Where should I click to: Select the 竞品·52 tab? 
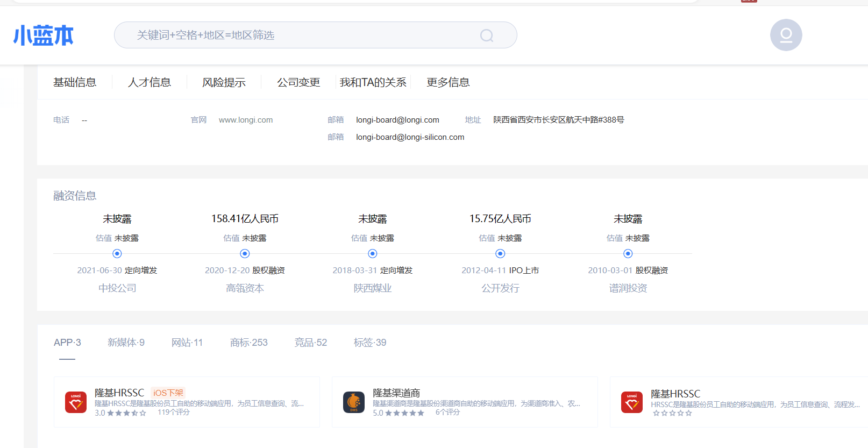point(311,343)
